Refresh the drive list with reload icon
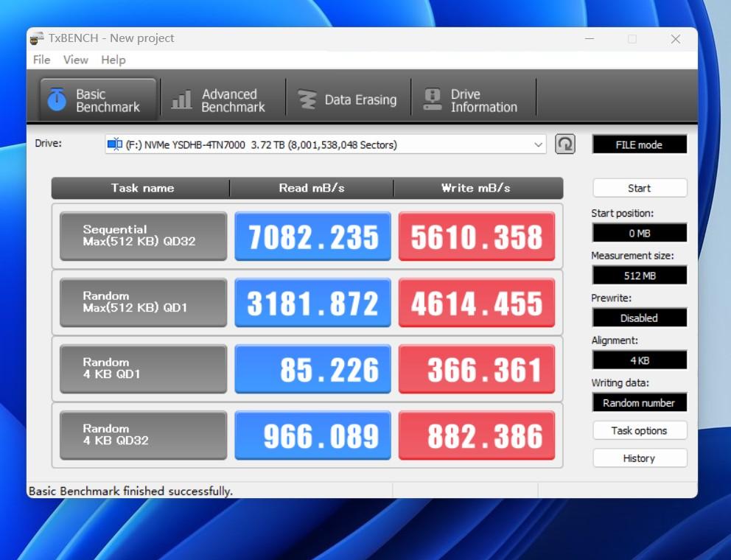The width and height of the screenshot is (731, 560). click(565, 144)
